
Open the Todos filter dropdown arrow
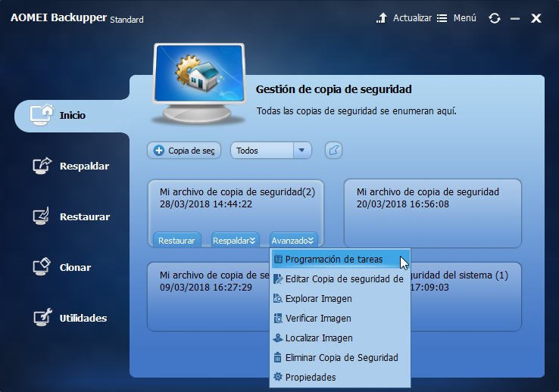tap(302, 151)
